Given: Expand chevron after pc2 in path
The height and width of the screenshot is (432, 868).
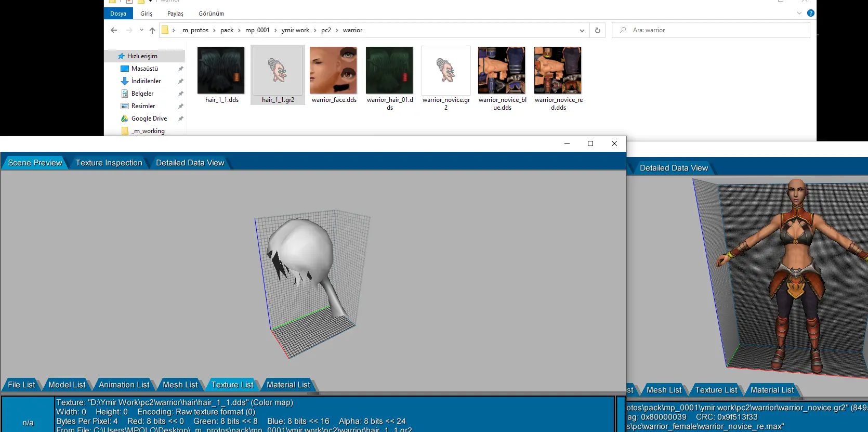Looking at the screenshot, I should point(337,30).
